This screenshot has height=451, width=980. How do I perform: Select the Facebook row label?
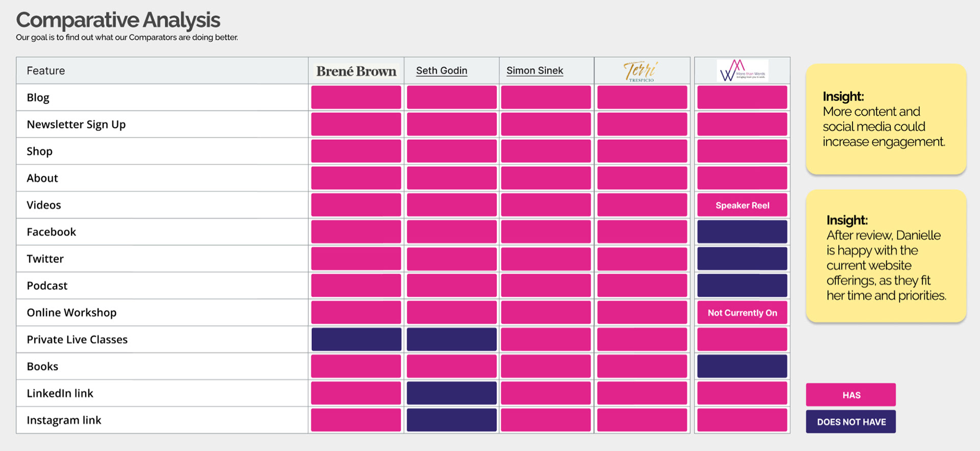pyautogui.click(x=51, y=232)
